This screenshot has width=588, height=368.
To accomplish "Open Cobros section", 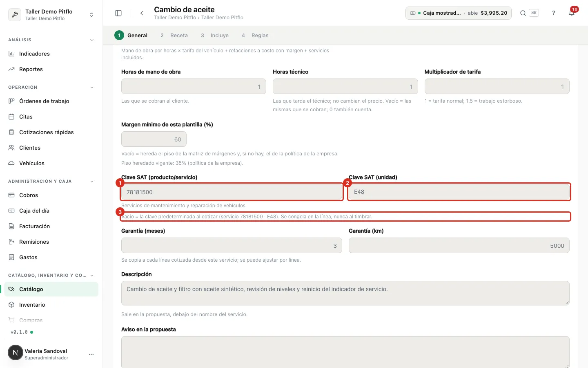I will [x=51, y=195].
